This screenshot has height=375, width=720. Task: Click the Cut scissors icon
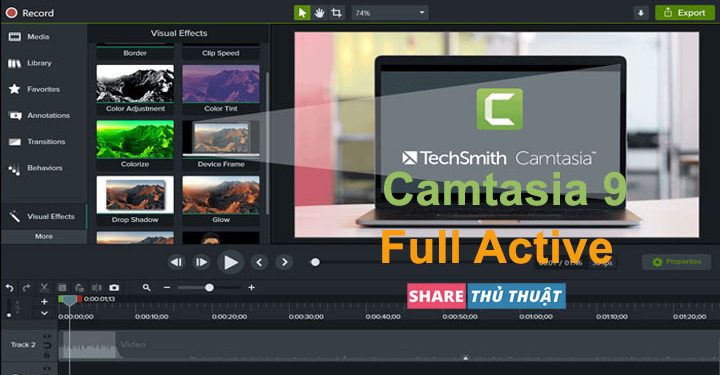click(44, 288)
